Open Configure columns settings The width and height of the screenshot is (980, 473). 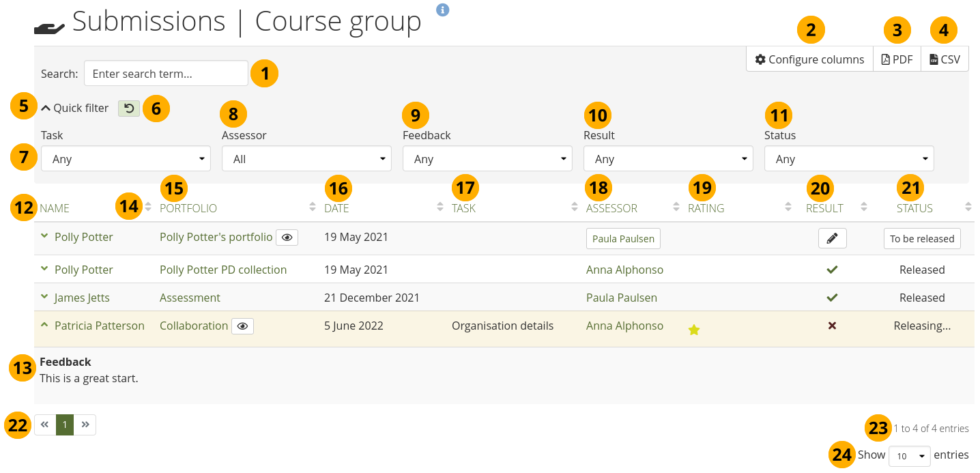pos(809,59)
